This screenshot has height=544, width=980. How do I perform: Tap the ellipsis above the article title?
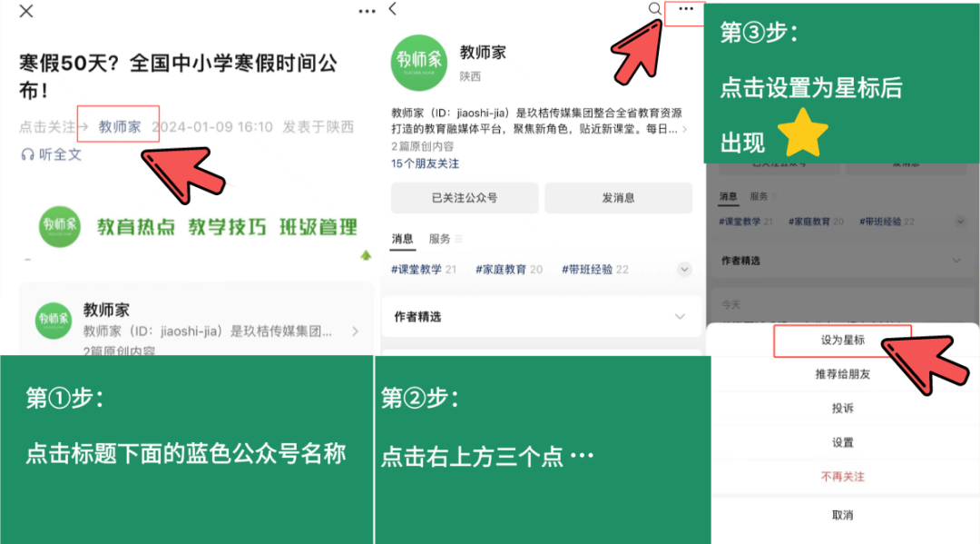click(x=367, y=9)
